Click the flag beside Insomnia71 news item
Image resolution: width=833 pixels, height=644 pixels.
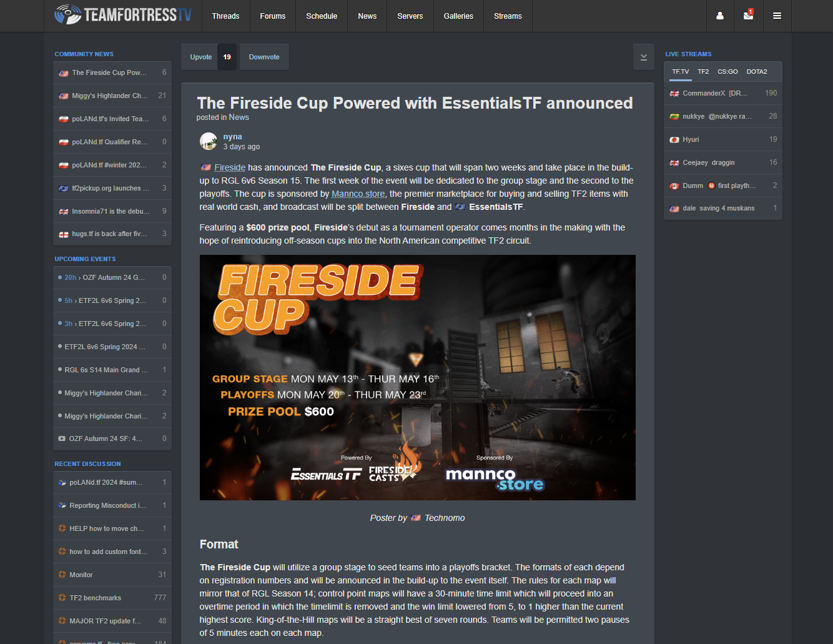click(x=64, y=212)
